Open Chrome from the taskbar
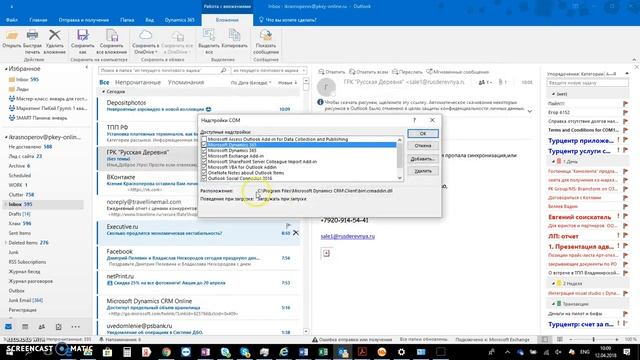This screenshot has height=360, width=640. point(166,352)
